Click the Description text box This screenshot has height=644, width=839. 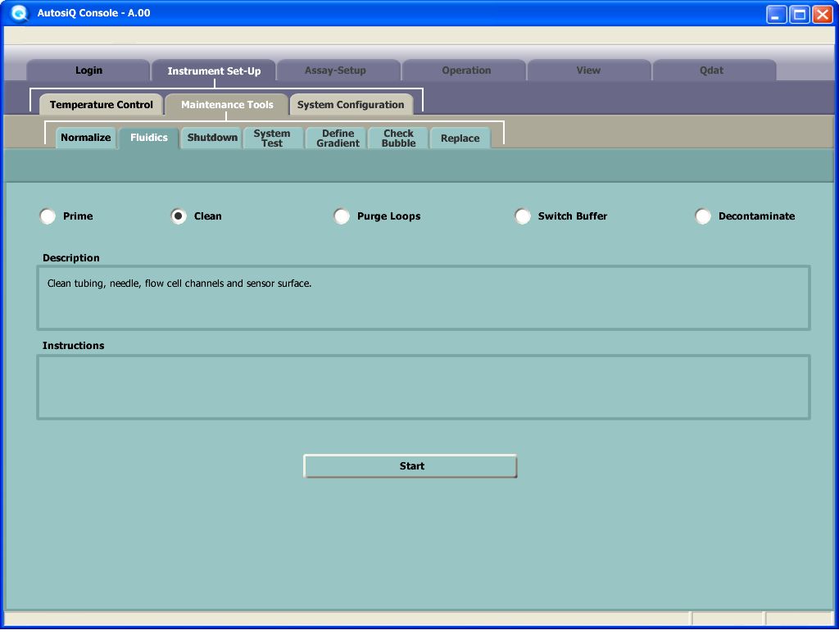(x=424, y=297)
